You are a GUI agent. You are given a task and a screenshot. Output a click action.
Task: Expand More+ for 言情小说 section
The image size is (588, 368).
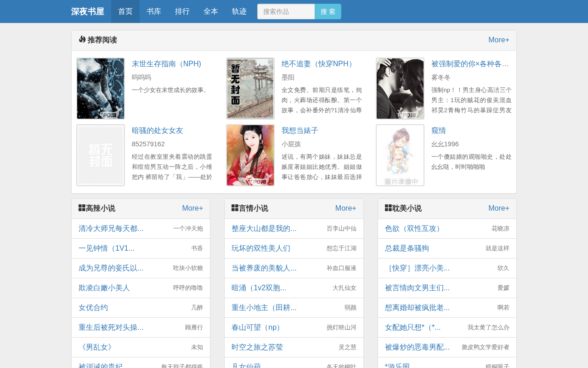pyautogui.click(x=346, y=208)
